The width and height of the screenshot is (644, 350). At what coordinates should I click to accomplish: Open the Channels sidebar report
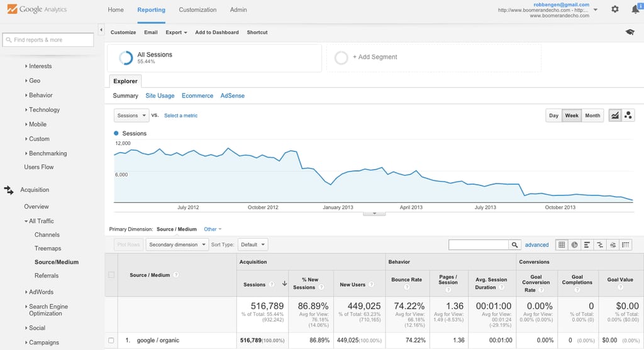pos(47,235)
